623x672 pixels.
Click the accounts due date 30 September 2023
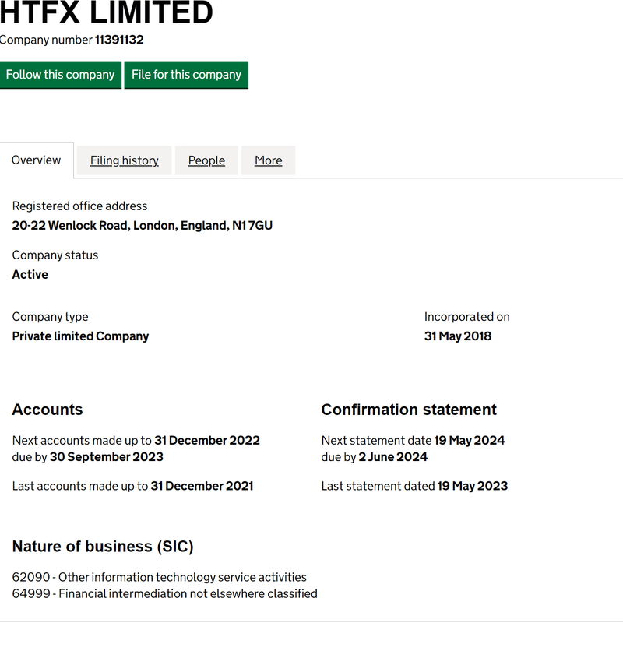point(107,457)
